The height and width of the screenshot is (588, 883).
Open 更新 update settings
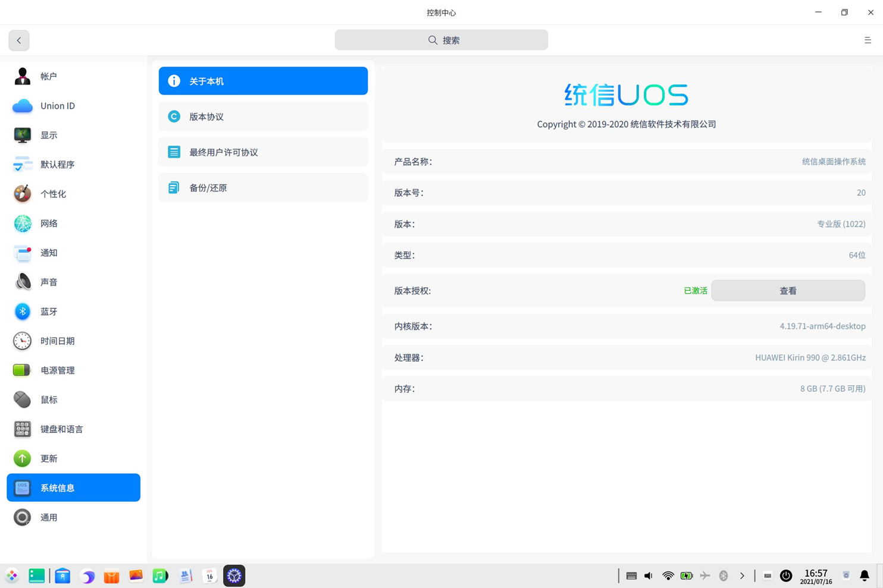[x=73, y=458]
